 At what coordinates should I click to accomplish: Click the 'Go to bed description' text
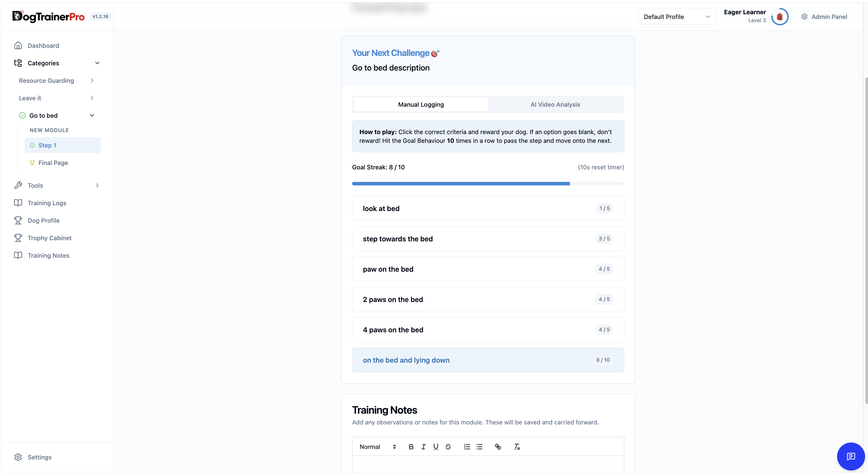(391, 68)
